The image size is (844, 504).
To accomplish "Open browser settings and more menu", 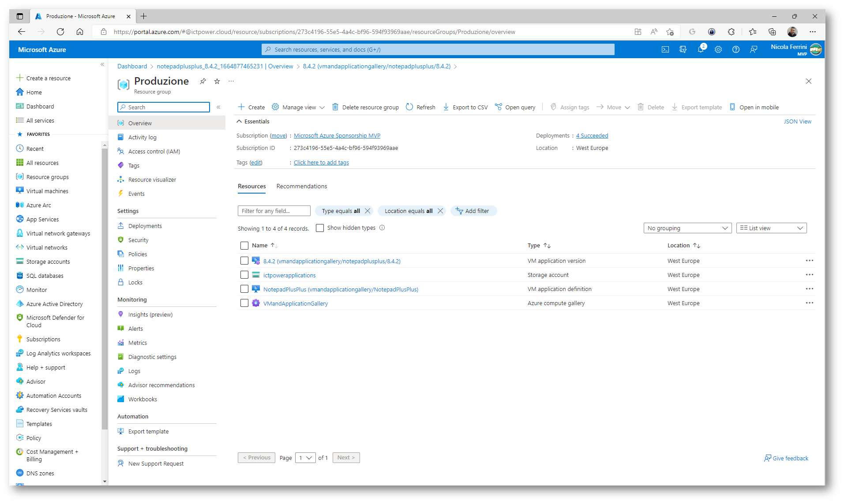I will tap(813, 32).
